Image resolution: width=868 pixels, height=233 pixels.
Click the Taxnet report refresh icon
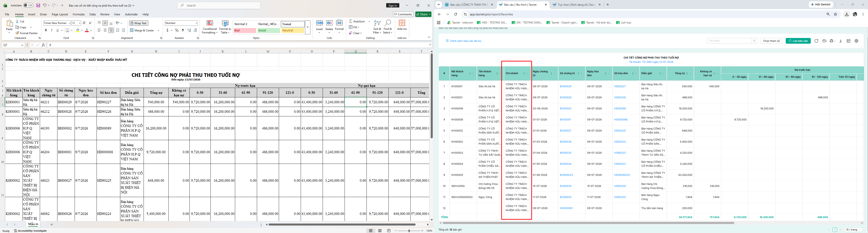816,41
